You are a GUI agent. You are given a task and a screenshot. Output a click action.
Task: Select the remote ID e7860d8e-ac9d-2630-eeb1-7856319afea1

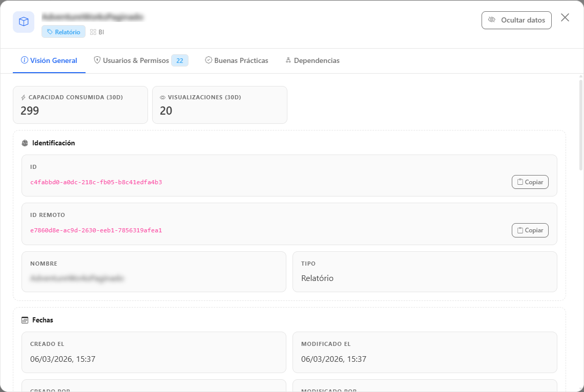pos(96,230)
